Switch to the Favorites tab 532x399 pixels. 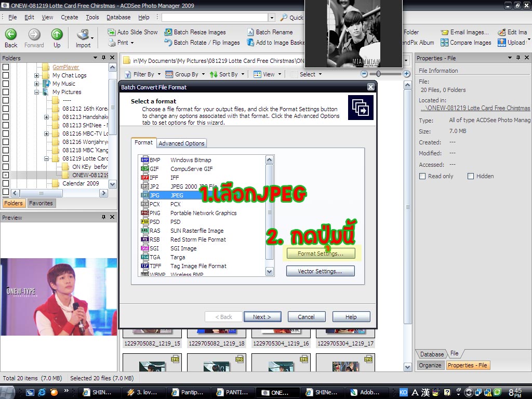pyautogui.click(x=41, y=203)
